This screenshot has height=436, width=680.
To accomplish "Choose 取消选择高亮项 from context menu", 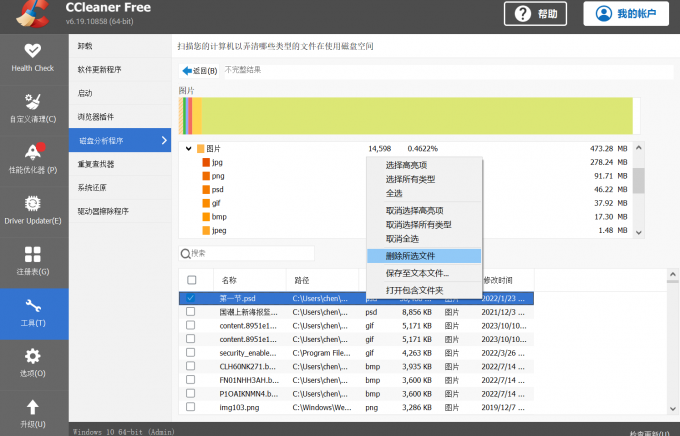I will pos(424,211).
